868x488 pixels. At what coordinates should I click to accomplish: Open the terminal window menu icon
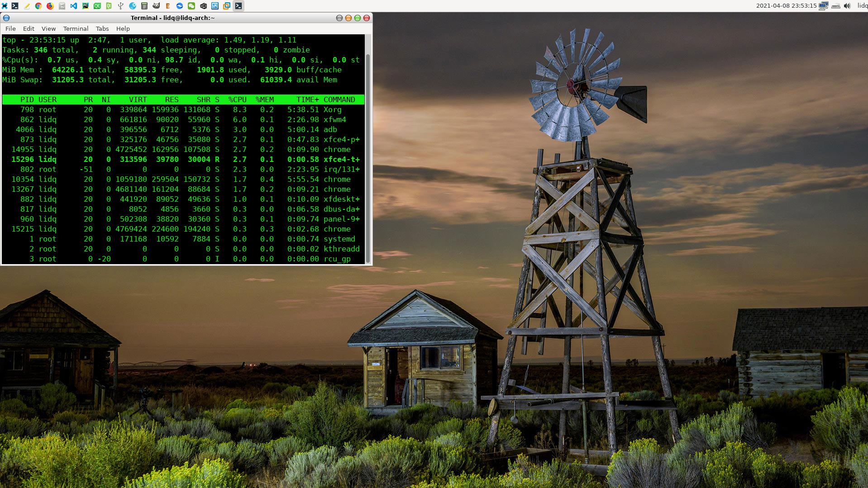coord(6,18)
